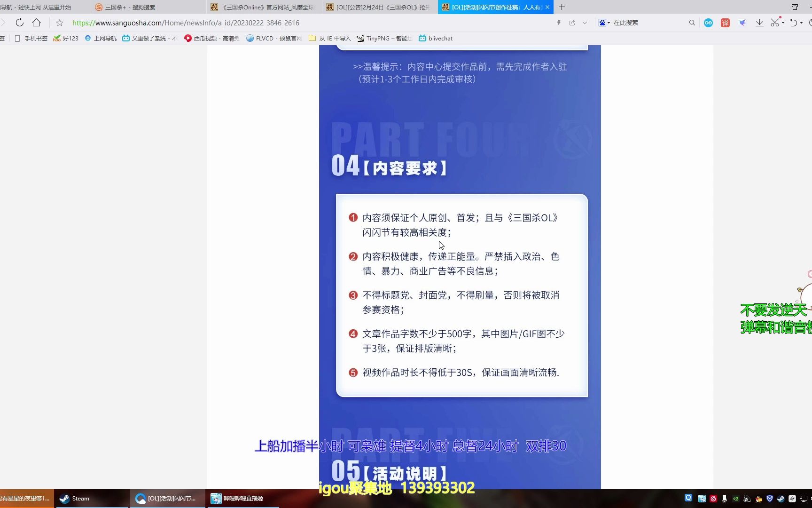
Task: Open the 有星星的夜里 taskbar item
Action: (27, 499)
